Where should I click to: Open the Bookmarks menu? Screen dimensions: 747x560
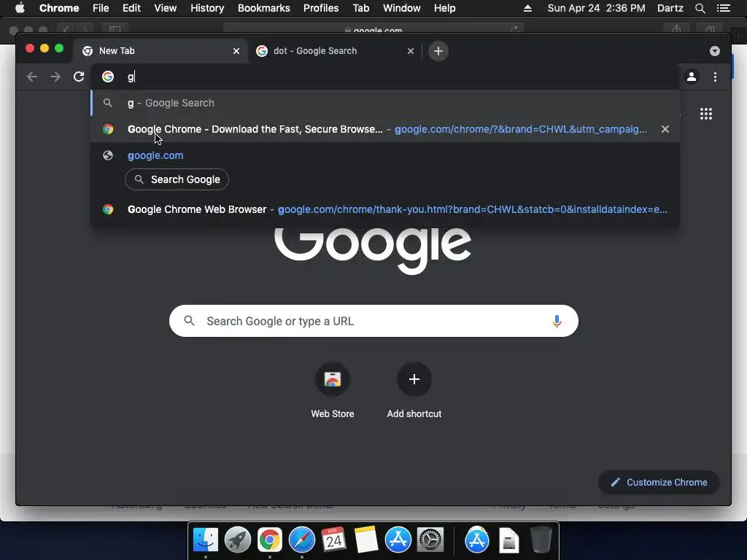pyautogui.click(x=264, y=8)
